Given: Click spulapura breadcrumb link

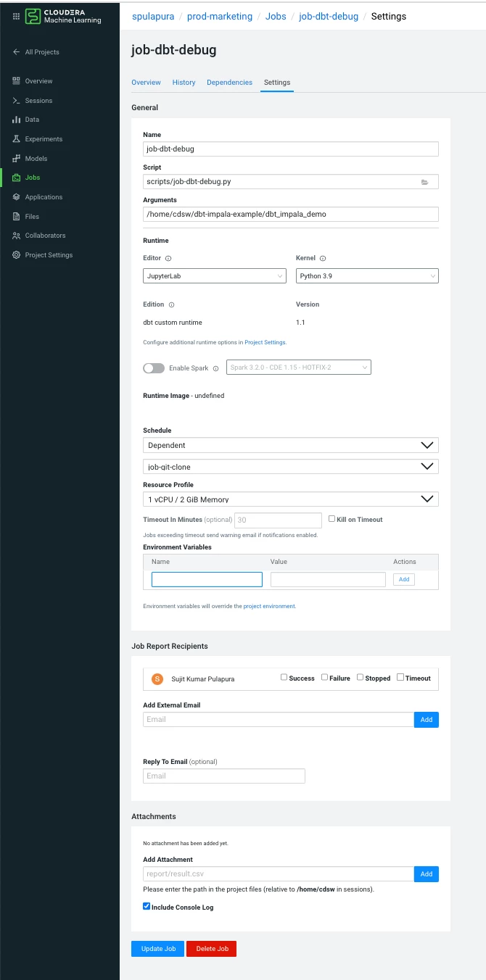Looking at the screenshot, I should (153, 16).
